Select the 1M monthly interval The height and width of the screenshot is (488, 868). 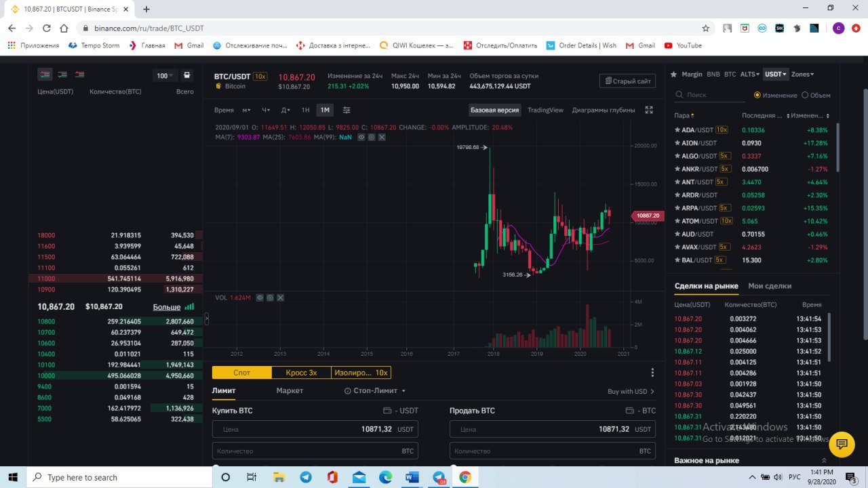coord(325,110)
